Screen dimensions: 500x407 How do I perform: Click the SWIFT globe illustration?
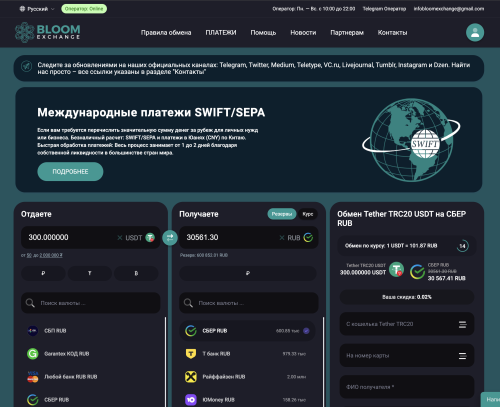click(x=411, y=140)
